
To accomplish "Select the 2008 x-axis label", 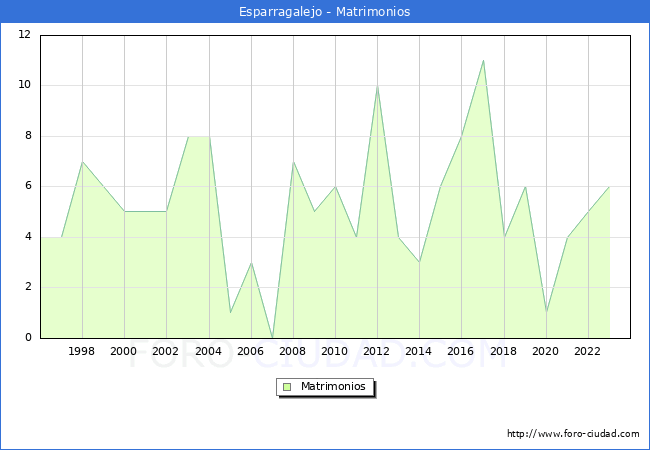I will (293, 351).
